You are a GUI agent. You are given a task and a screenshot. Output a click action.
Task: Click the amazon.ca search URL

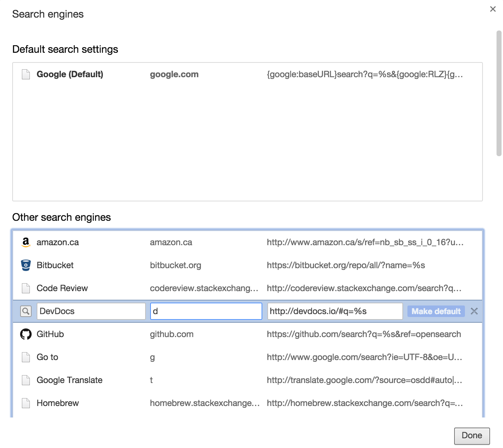(x=365, y=242)
